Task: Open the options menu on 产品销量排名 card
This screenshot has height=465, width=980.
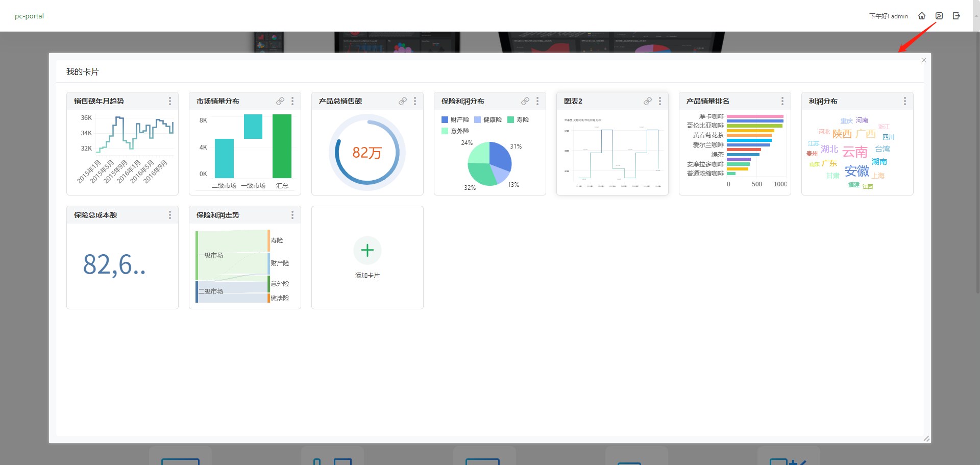Action: (782, 101)
